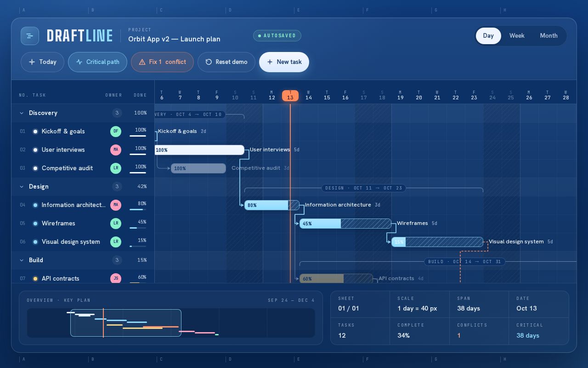Image resolution: width=588 pixels, height=368 pixels.
Task: Click the project title Orbit App v2
Action: 174,39
